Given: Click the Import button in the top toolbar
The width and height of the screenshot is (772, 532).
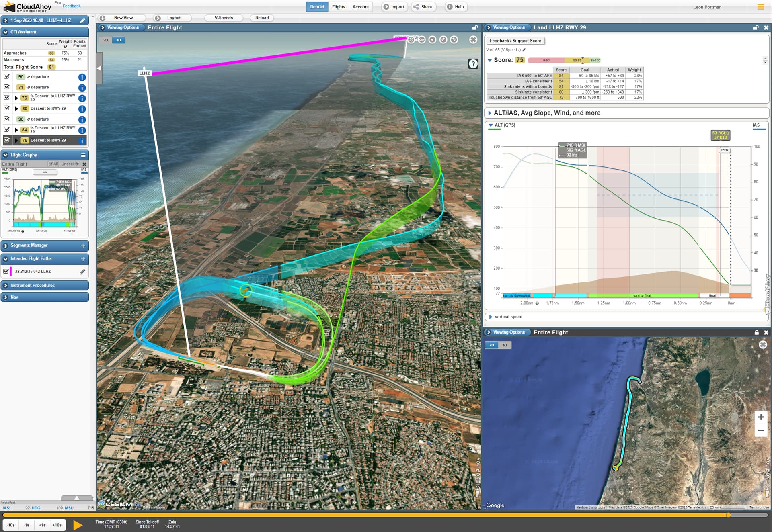Looking at the screenshot, I should pos(394,7).
